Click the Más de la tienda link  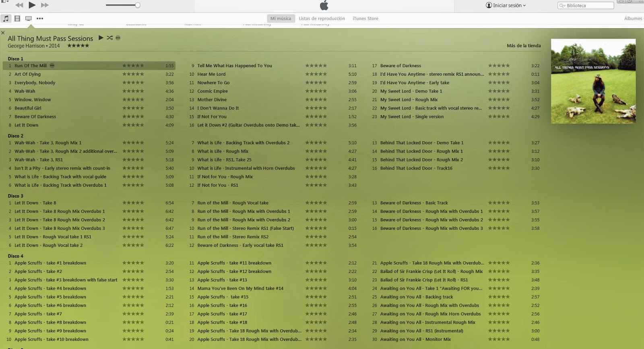click(524, 45)
